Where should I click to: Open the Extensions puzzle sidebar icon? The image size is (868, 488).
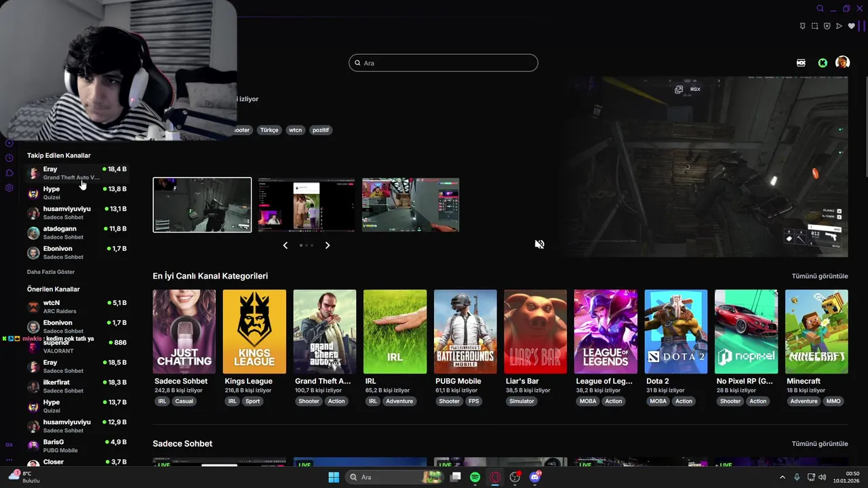pyautogui.click(x=9, y=173)
